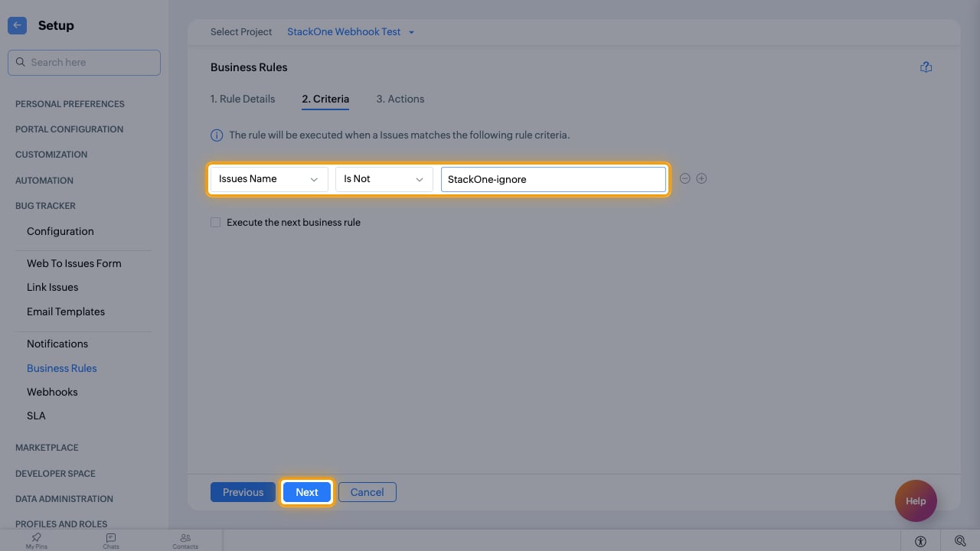980x551 pixels.
Task: Expand the Automation section
Action: [44, 181]
